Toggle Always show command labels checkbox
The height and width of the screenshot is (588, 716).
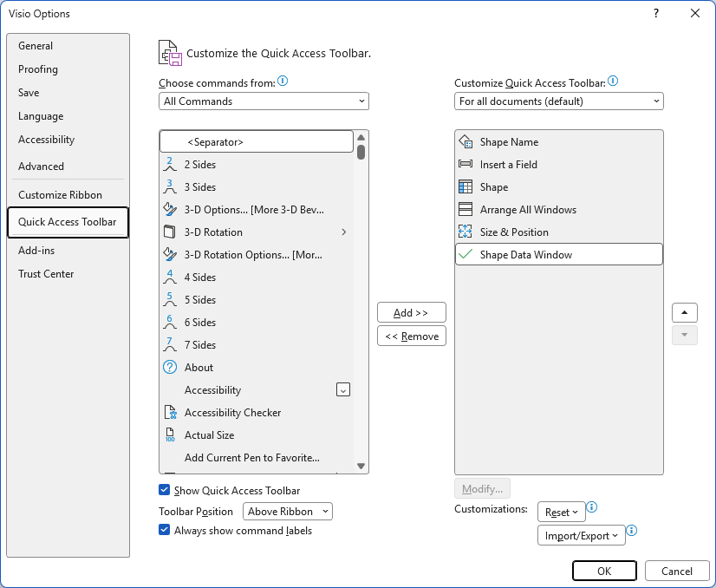coord(165,530)
